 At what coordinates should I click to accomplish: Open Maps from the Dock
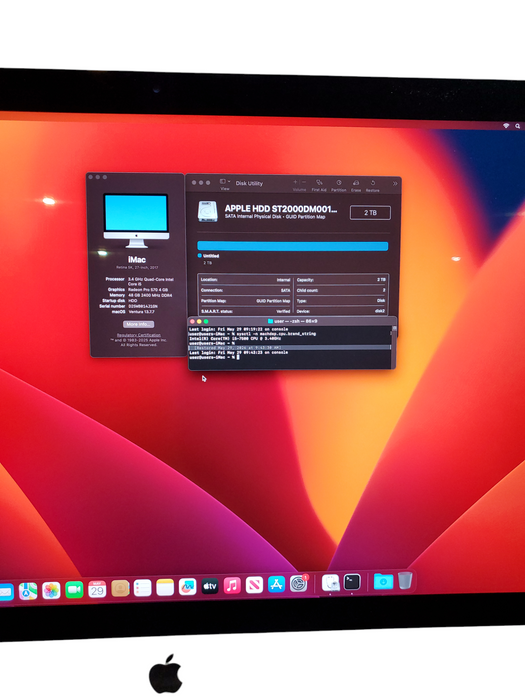(x=28, y=591)
